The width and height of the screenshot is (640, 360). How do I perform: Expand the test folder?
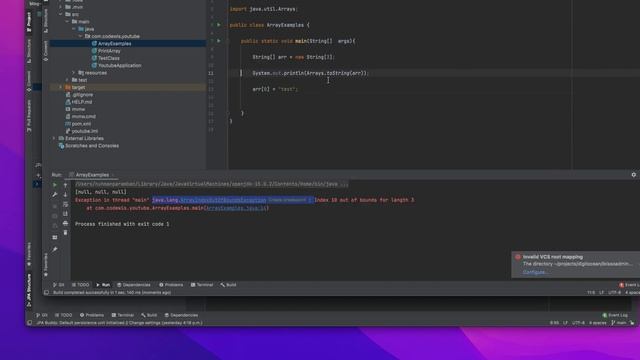(67, 80)
